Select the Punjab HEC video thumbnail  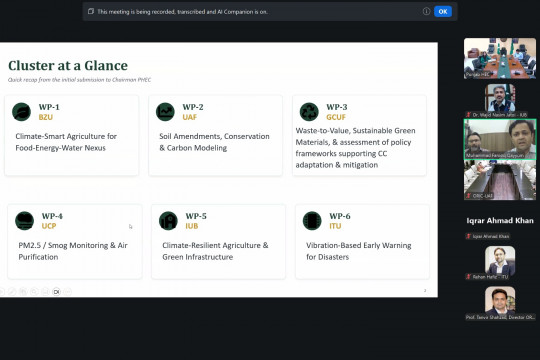(x=500, y=58)
